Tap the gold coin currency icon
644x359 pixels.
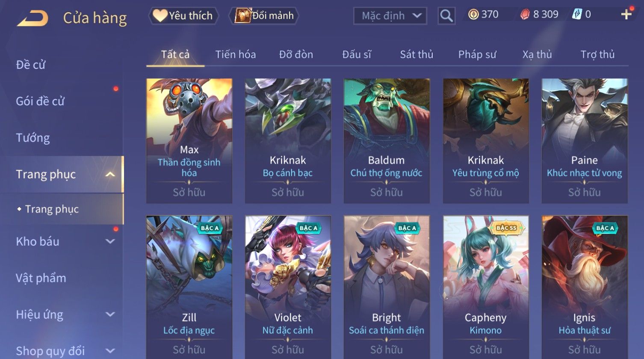473,15
